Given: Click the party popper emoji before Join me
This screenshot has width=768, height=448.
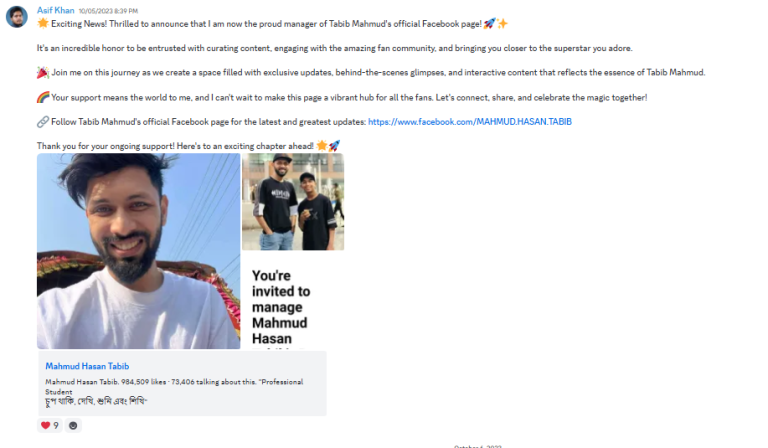Looking at the screenshot, I should tap(43, 72).
